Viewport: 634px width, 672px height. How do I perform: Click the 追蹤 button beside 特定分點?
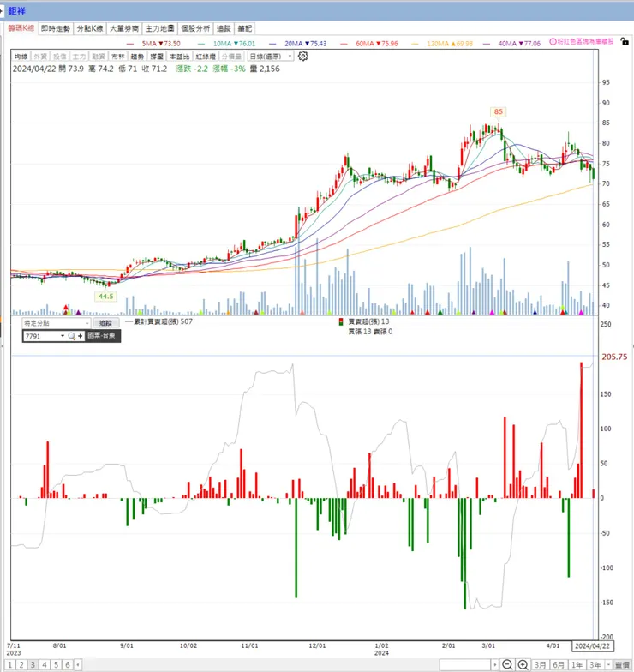tap(105, 322)
